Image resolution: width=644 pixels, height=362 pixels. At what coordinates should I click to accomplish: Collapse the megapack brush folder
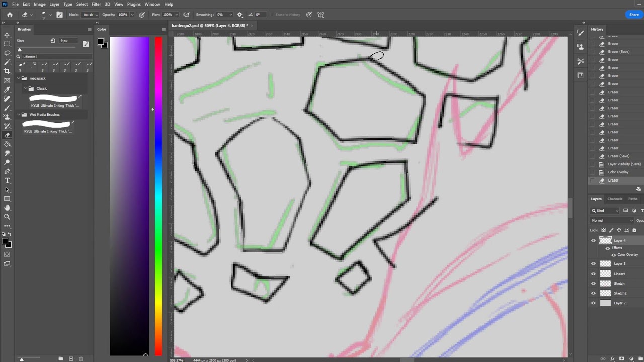point(19,78)
